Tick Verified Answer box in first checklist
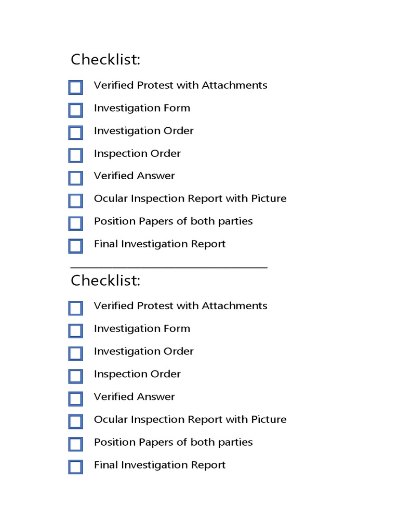The image size is (399, 532). click(75, 178)
